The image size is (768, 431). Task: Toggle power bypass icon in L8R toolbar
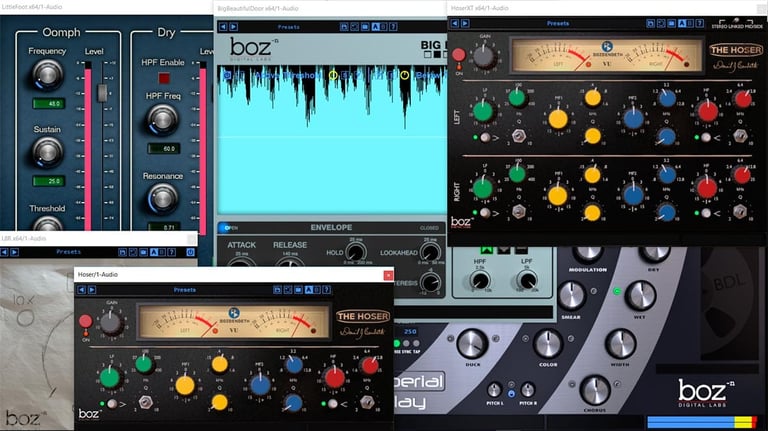pyautogui.click(x=191, y=252)
